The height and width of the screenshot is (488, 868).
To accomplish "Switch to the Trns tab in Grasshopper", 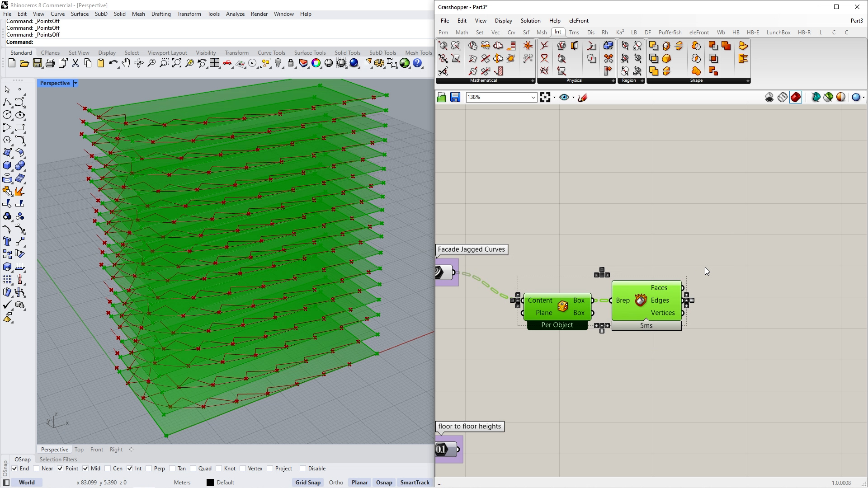I will (574, 32).
